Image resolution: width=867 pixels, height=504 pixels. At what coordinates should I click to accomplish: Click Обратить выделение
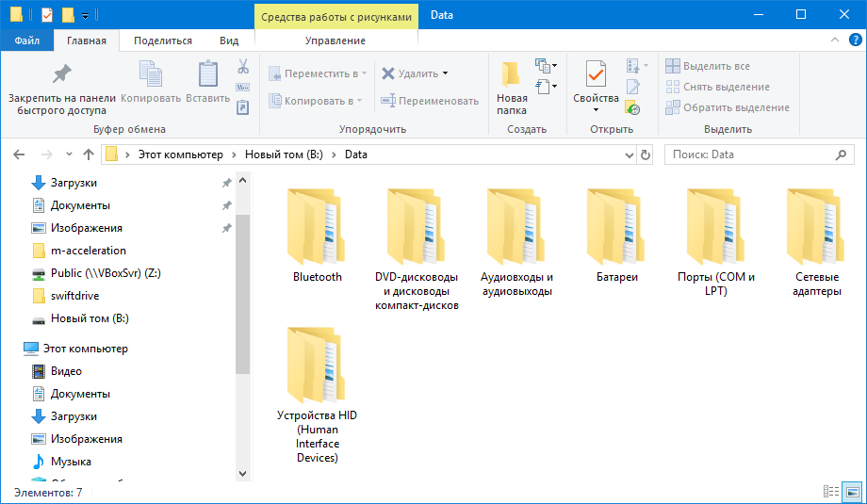pos(728,107)
